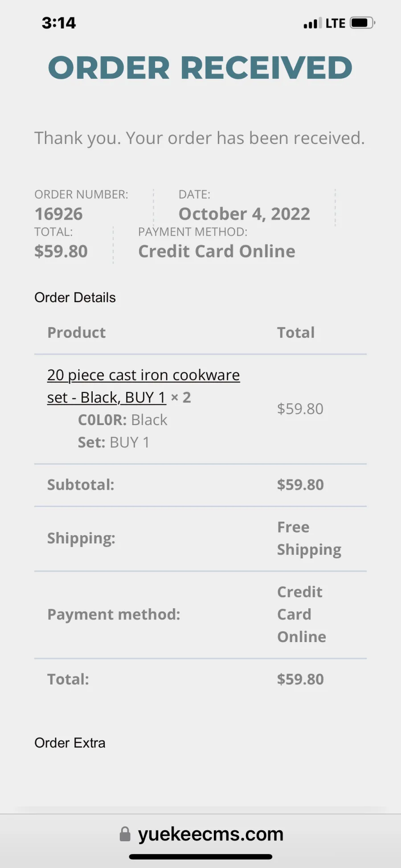Screen dimensions: 401x868
Task: Tap the Set: BUY 1 variation text
Action: [x=114, y=442]
